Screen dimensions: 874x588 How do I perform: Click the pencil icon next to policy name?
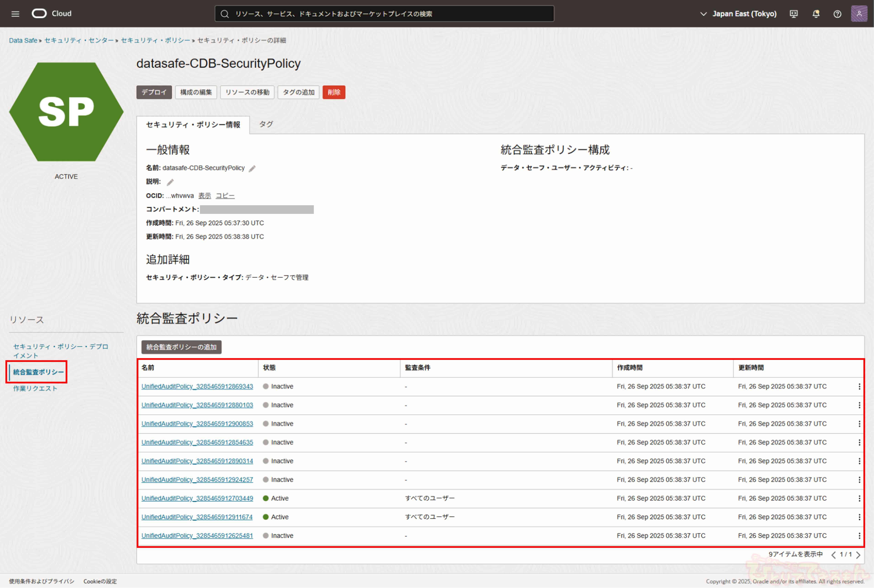tap(252, 169)
